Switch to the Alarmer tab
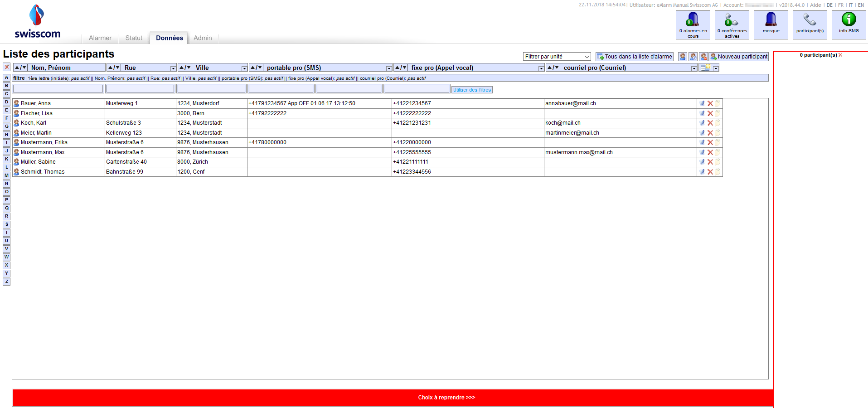The width and height of the screenshot is (868, 408). click(100, 38)
